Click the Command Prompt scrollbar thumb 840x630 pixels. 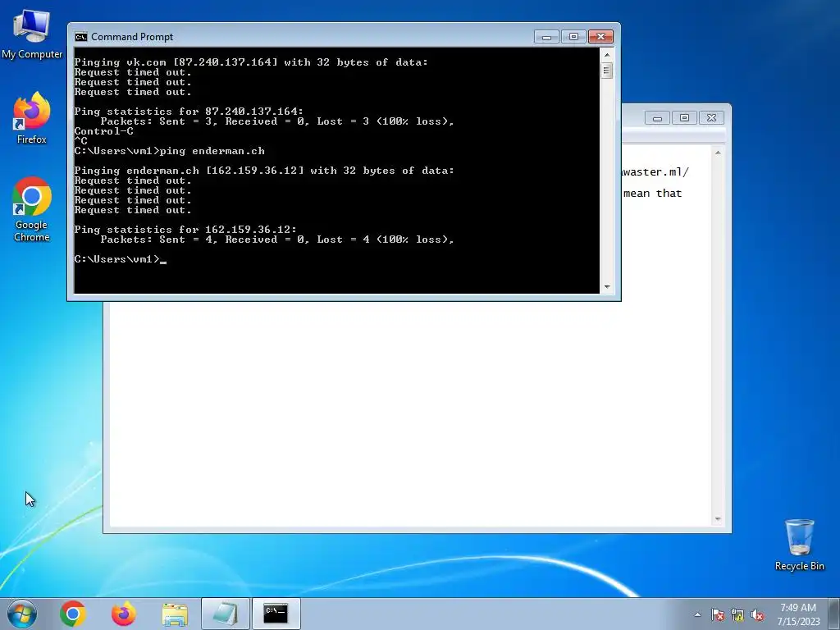coord(607,71)
